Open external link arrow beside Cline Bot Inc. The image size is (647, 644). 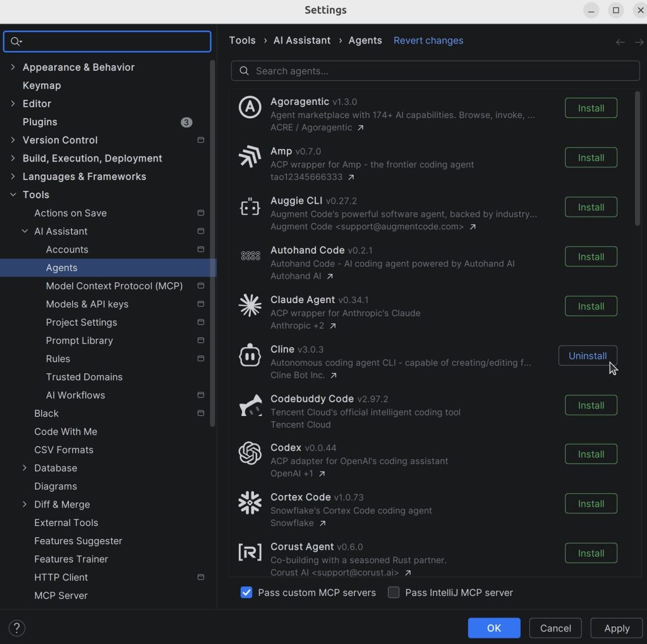point(334,375)
